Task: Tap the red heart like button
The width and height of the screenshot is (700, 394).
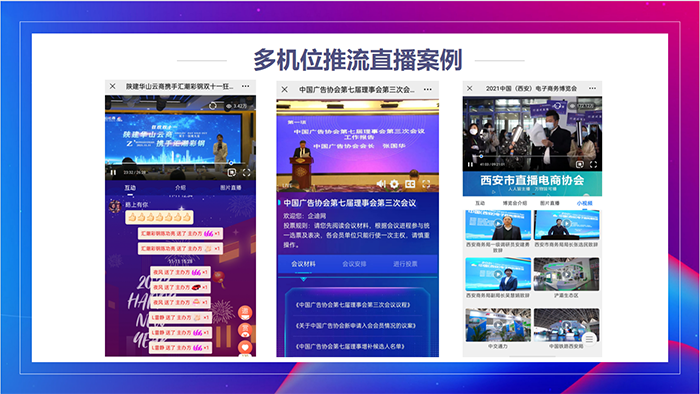Action: 245,347
